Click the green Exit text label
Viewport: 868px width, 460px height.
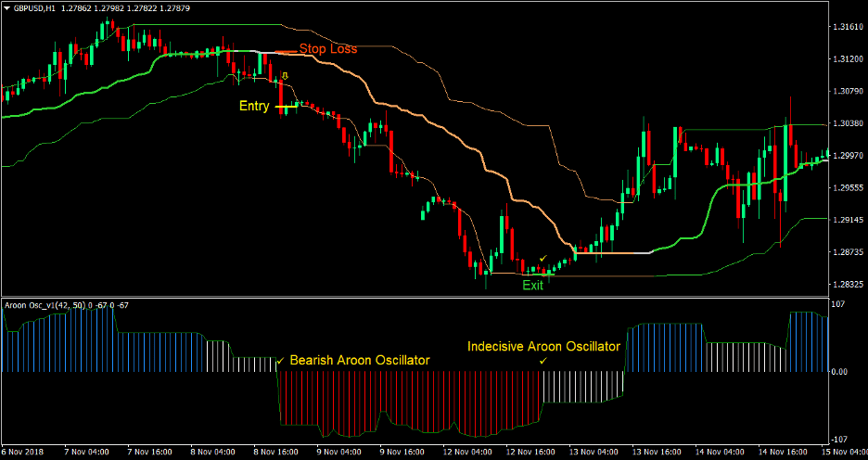pos(532,286)
